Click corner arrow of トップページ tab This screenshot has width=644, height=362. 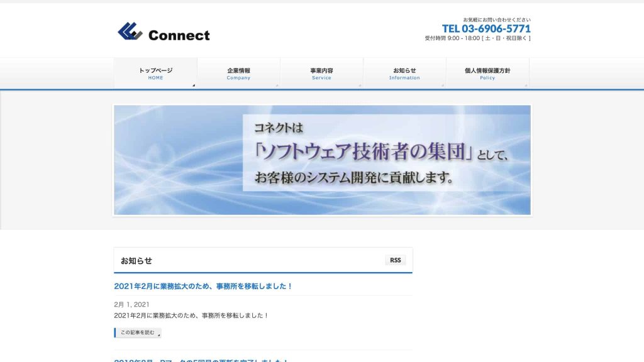tap(194, 85)
